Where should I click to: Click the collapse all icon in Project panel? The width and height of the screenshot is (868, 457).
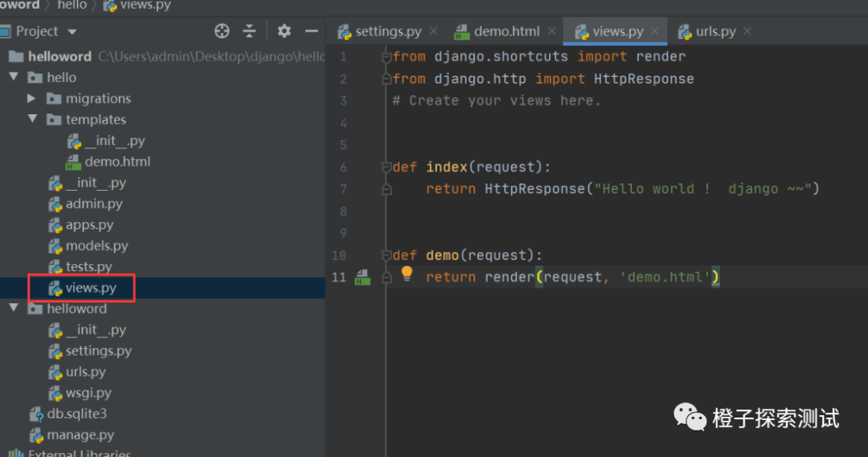[x=250, y=31]
